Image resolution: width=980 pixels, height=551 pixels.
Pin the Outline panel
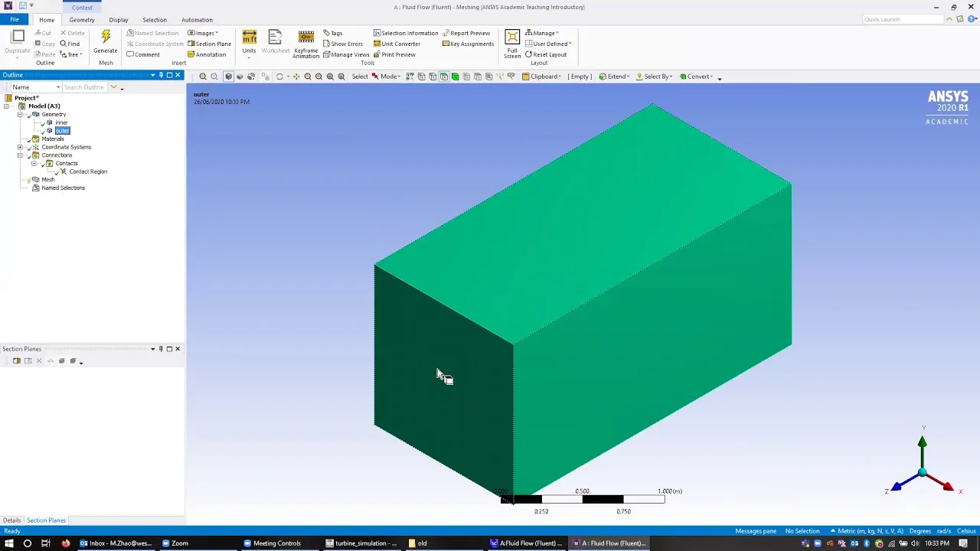161,75
